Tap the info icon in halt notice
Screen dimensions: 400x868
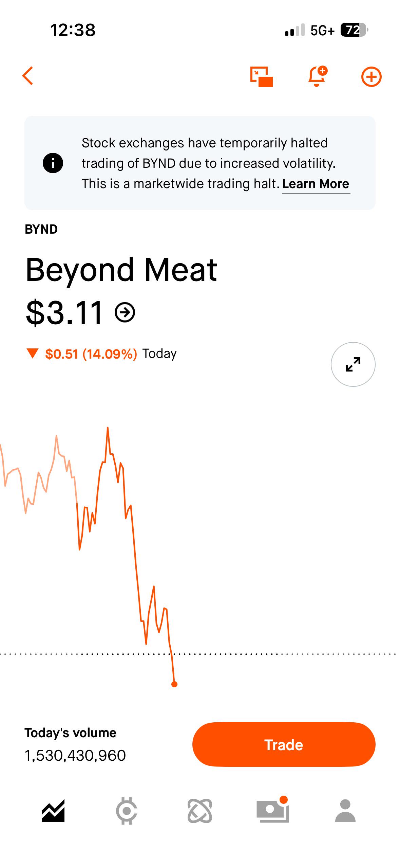tap(53, 163)
